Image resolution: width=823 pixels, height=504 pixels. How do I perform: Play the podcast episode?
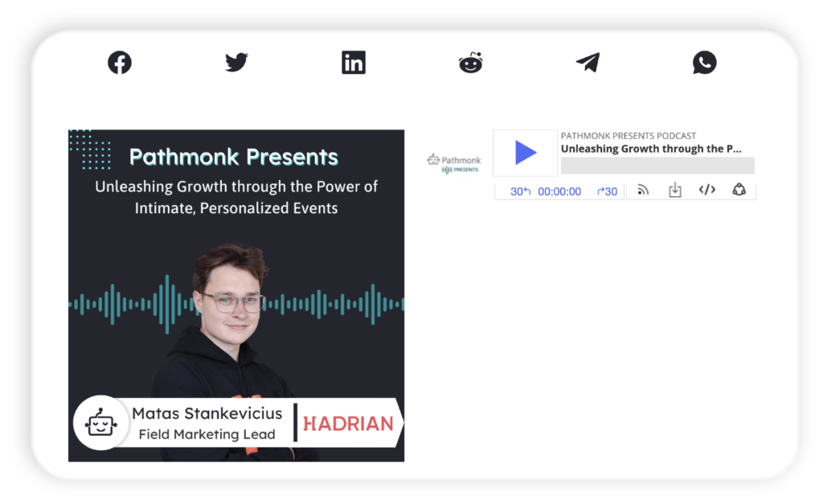click(526, 153)
